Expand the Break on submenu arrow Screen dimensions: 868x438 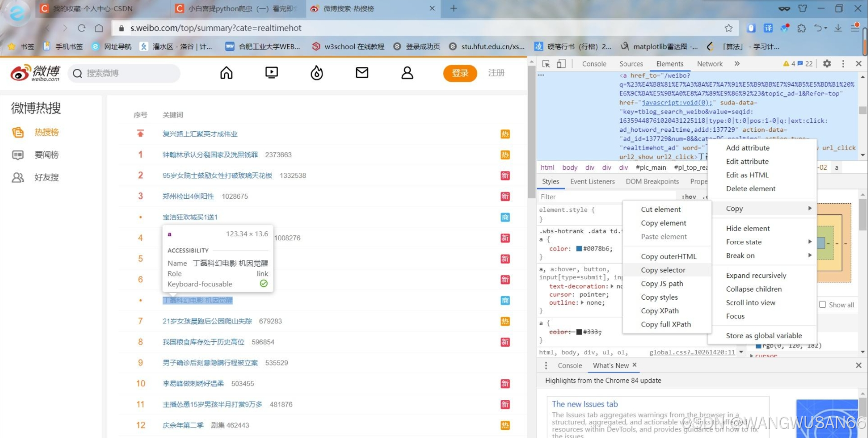(x=810, y=255)
